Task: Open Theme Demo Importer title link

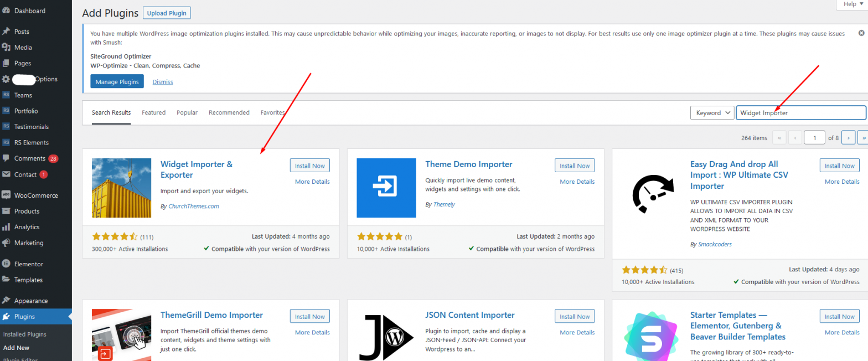Action: (469, 164)
